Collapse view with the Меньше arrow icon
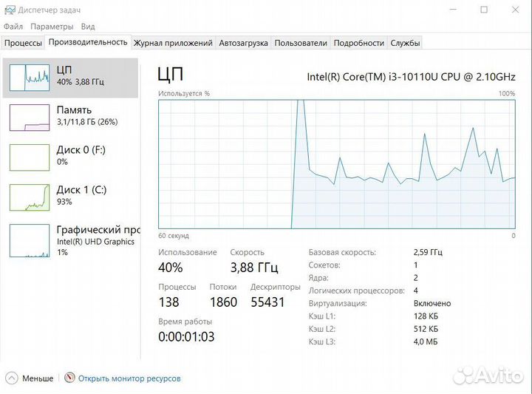The image size is (532, 394). 12,378
